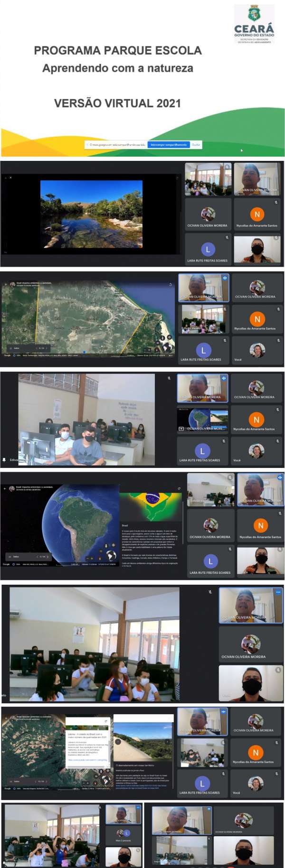Expand the Índice contents list under the coastline map
Viewport: 285px width, 868px height.
pyautogui.click(x=16, y=348)
